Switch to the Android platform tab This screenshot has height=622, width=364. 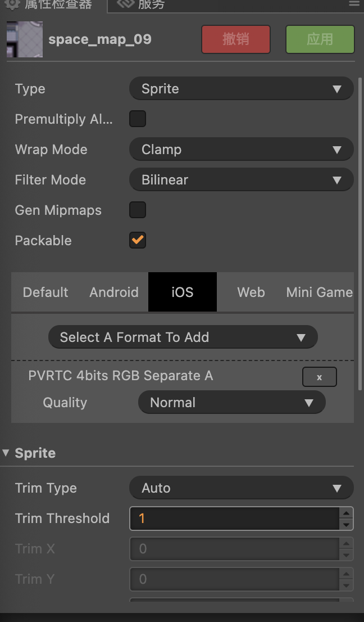click(x=114, y=292)
